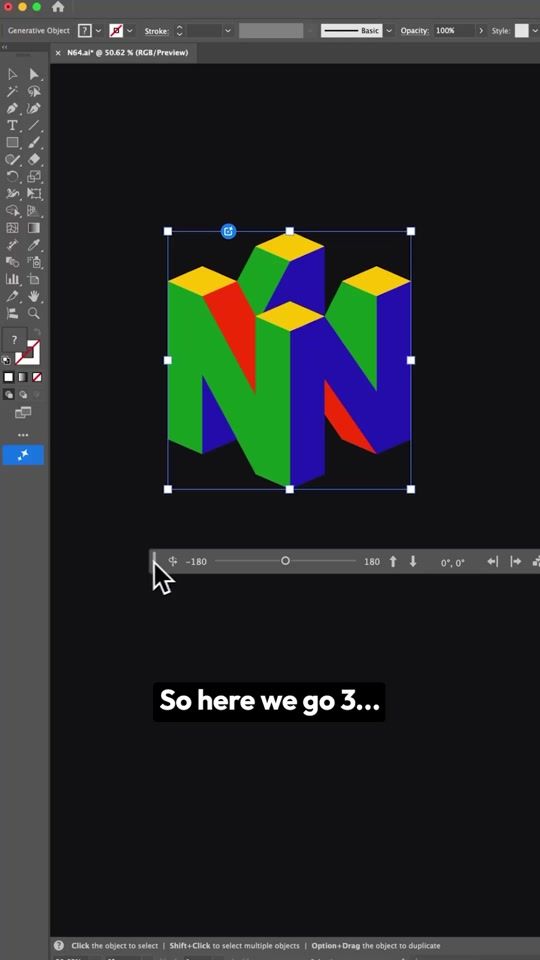Click the blue generative sparkle button
Image resolution: width=540 pixels, height=960 pixels.
23,455
